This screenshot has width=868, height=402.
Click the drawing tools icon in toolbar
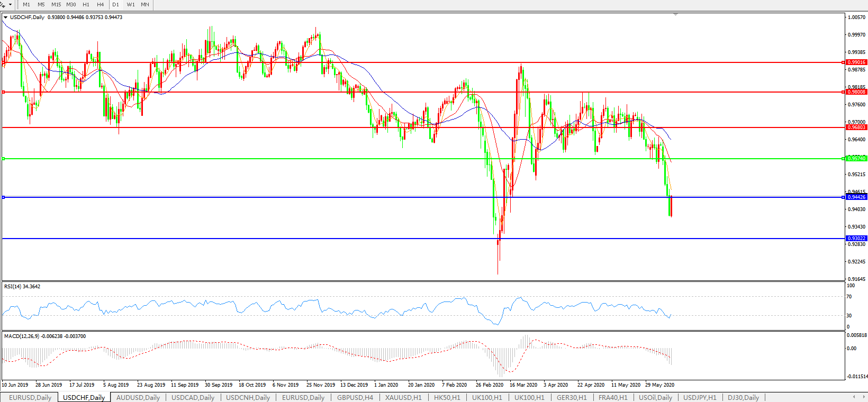tap(3, 4)
